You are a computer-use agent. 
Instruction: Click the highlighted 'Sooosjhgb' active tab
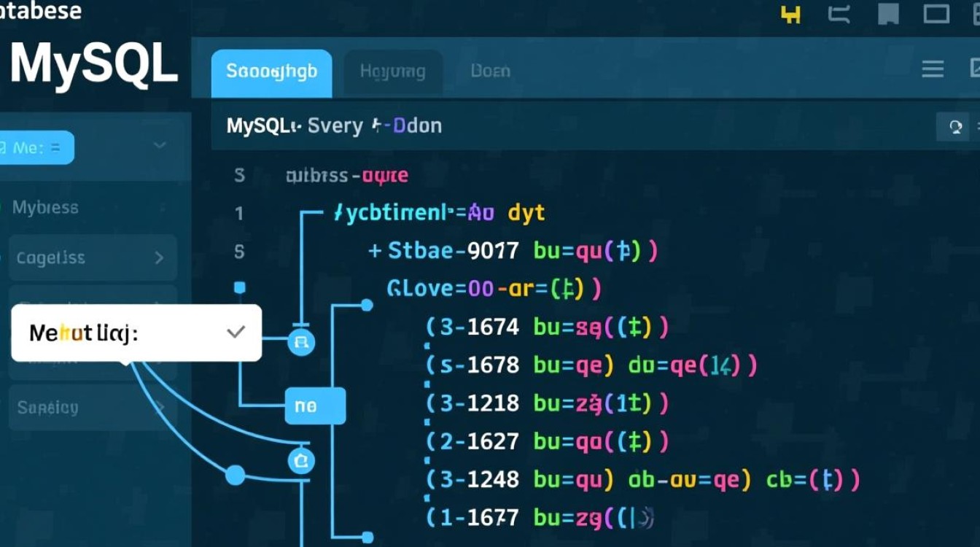(x=271, y=71)
